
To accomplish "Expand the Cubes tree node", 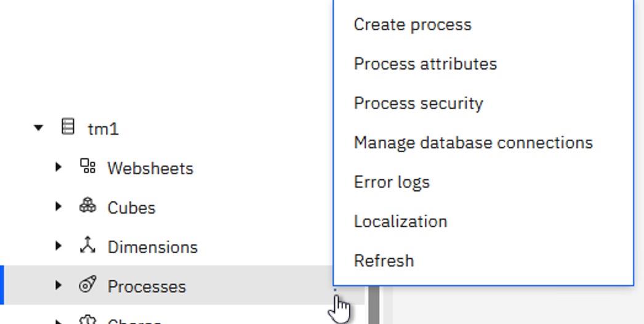I will tap(58, 206).
